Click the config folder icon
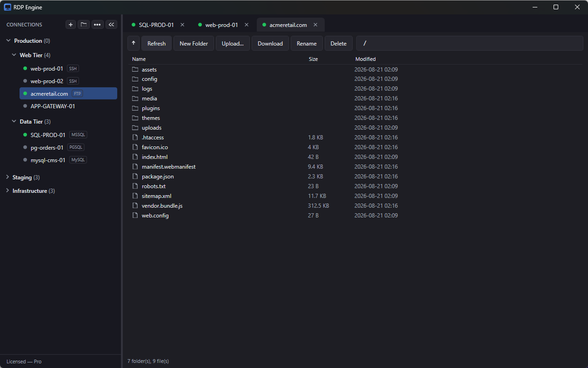The image size is (588, 368). [x=135, y=79]
